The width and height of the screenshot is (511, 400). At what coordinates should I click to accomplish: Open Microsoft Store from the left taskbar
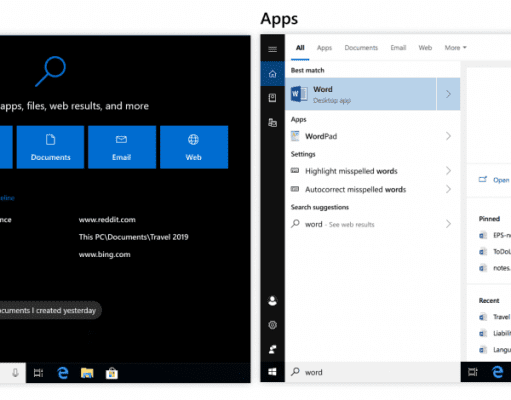[x=112, y=373]
